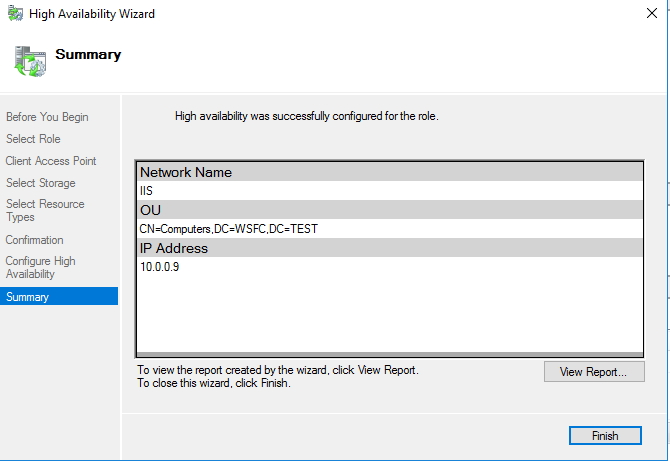This screenshot has width=670, height=461.
Task: Jump to the Select Storage step
Action: coord(40,183)
